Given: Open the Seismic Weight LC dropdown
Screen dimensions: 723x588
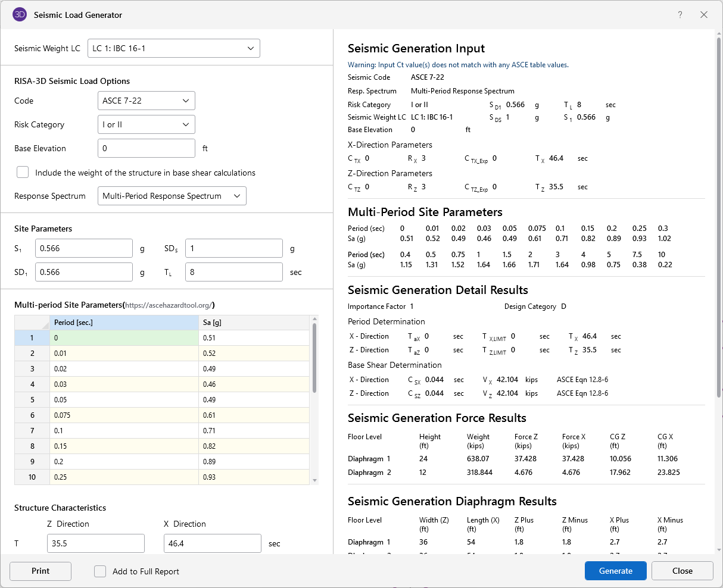Looking at the screenshot, I should [173, 48].
